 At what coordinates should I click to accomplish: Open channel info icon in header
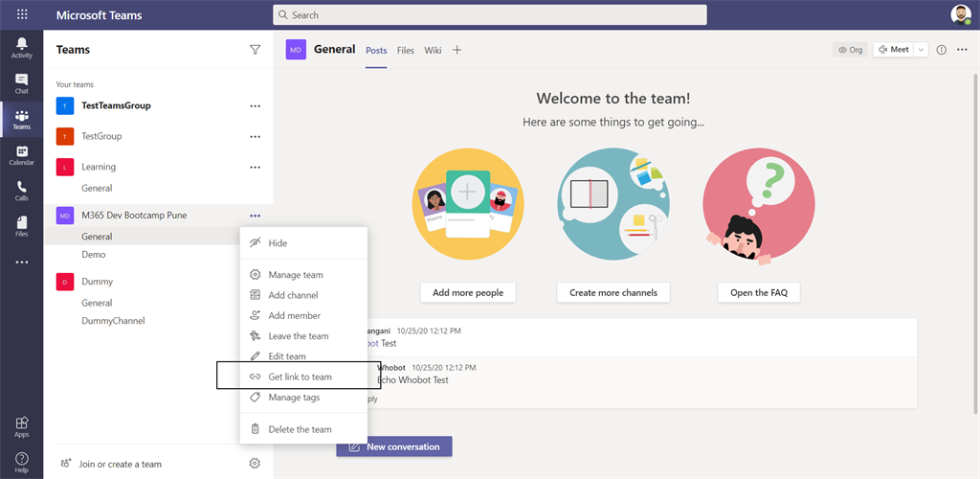[x=942, y=50]
